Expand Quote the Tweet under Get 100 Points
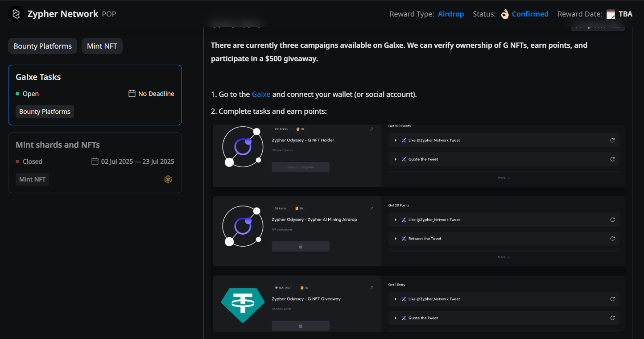Screen dimensions: 644x339 tap(395, 159)
